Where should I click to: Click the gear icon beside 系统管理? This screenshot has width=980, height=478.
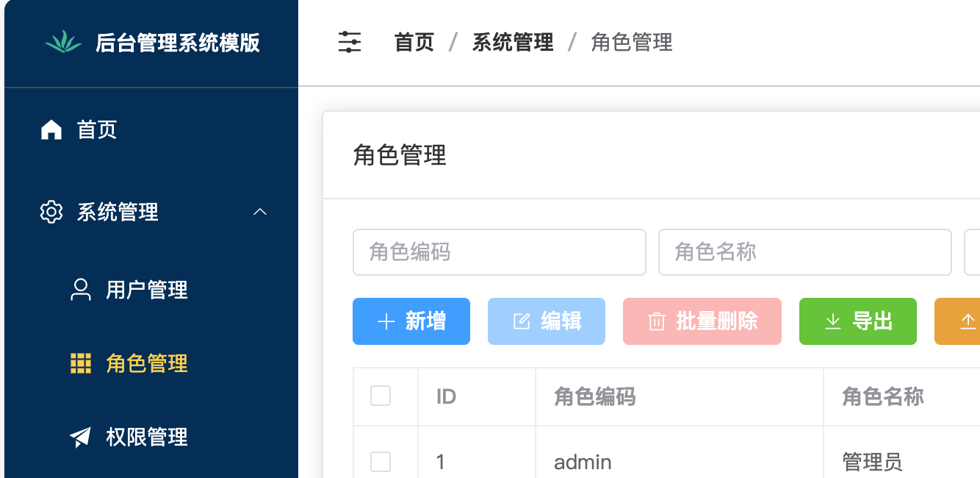pyautogui.click(x=51, y=213)
